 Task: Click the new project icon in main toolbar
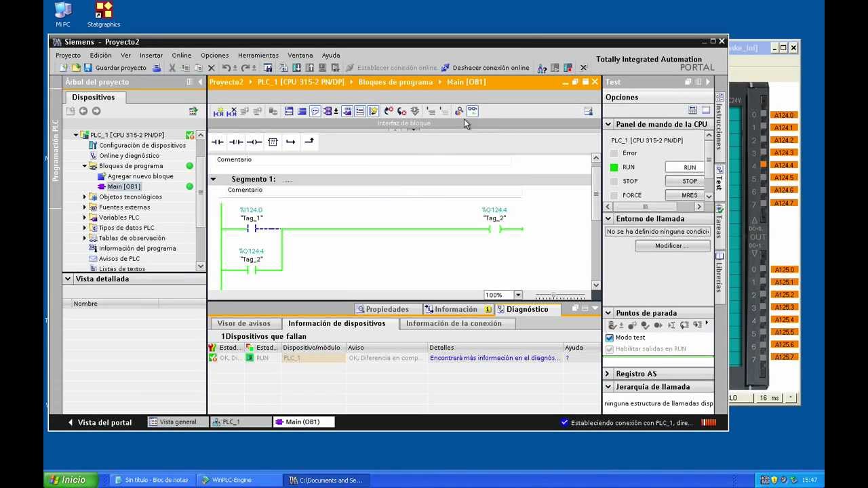click(64, 68)
